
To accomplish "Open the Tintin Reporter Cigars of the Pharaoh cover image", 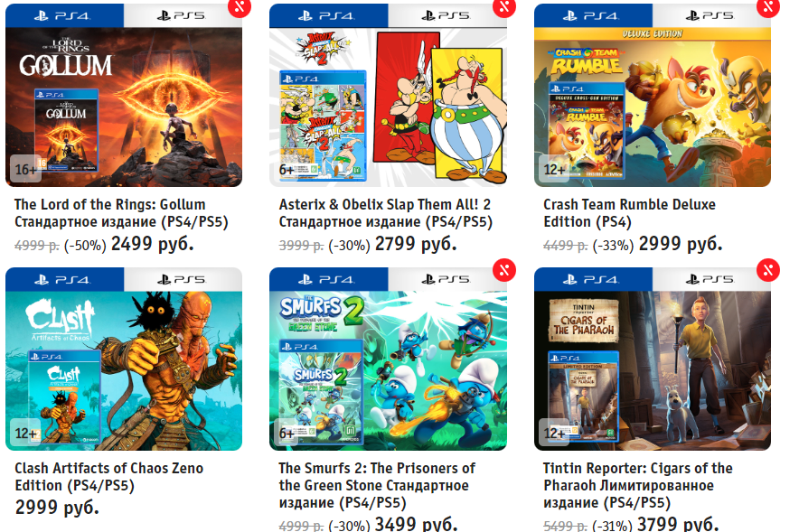I will click(x=653, y=370).
